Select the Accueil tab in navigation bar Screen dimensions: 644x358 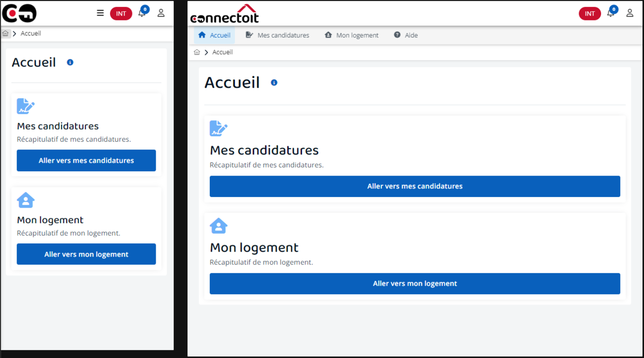[x=214, y=35]
